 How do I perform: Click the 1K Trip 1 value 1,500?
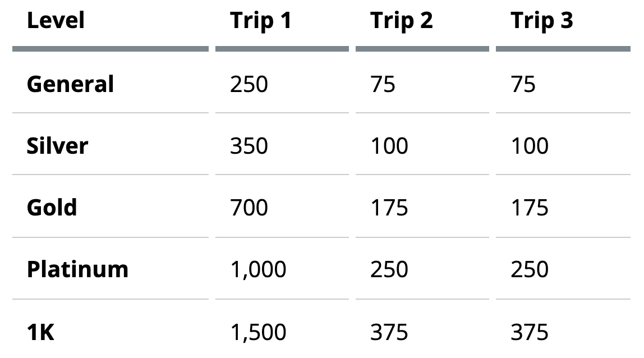(258, 333)
